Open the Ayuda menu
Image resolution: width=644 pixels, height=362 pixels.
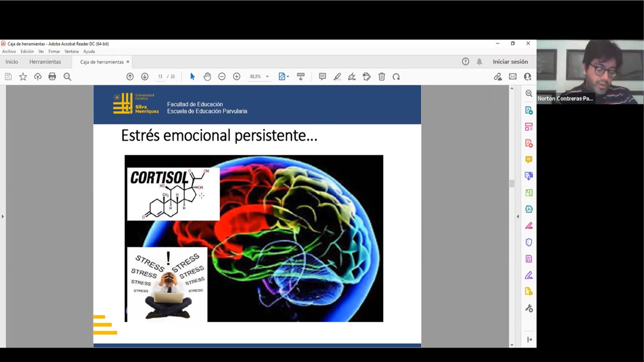pyautogui.click(x=89, y=51)
